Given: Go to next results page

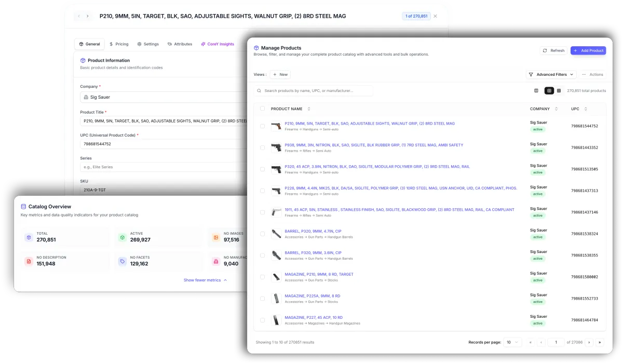Looking at the screenshot, I should (x=590, y=342).
